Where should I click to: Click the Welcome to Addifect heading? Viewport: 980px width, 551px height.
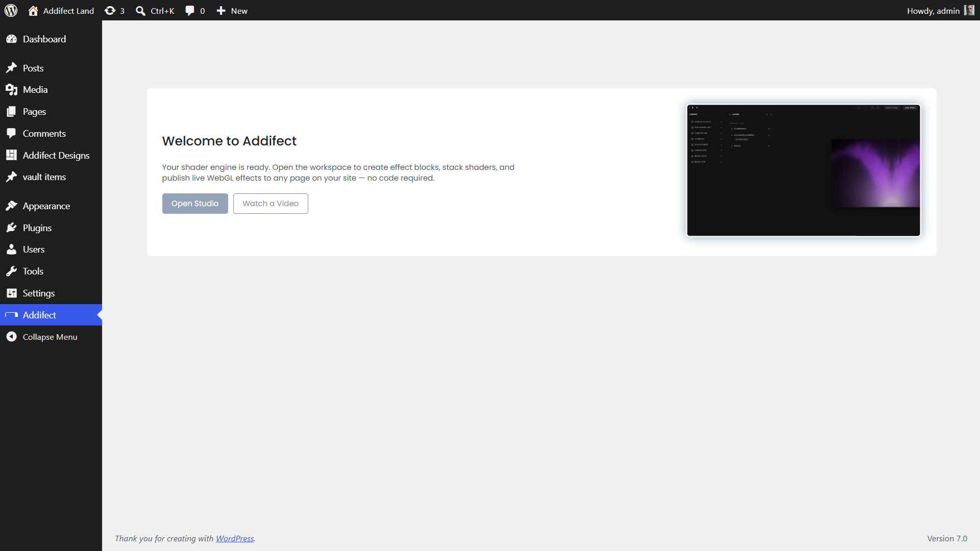229,141
